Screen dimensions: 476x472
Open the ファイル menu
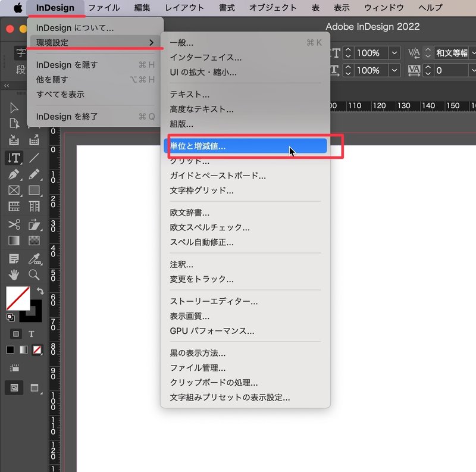(104, 8)
